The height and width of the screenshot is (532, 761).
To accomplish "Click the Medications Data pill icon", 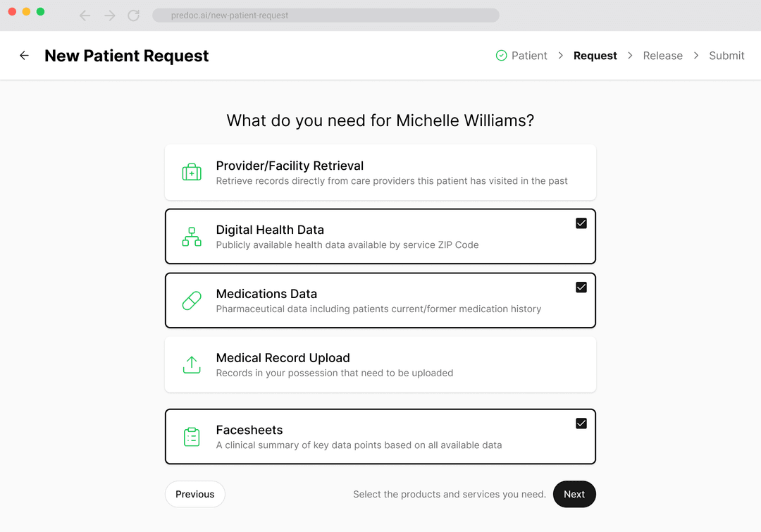I will [191, 300].
